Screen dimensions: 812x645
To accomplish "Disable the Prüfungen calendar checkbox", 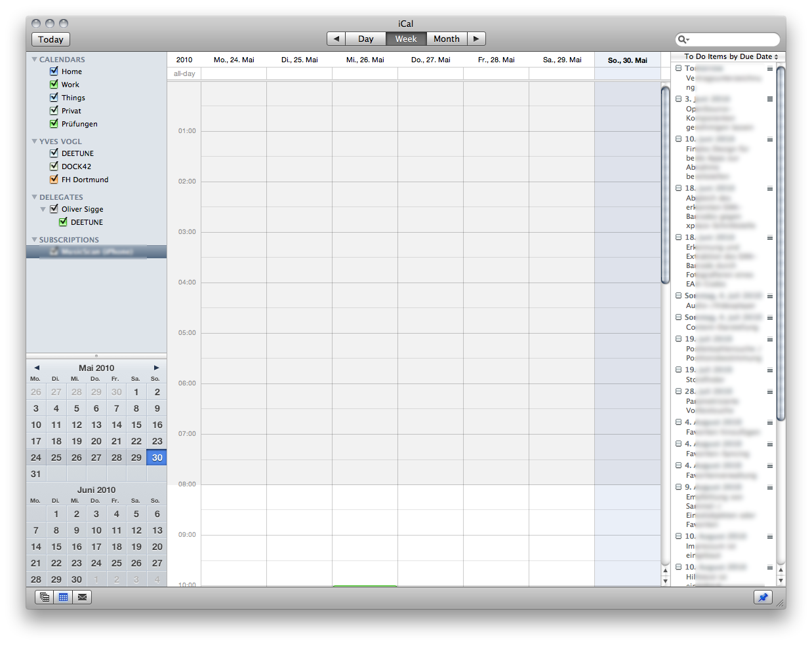I will coord(54,124).
